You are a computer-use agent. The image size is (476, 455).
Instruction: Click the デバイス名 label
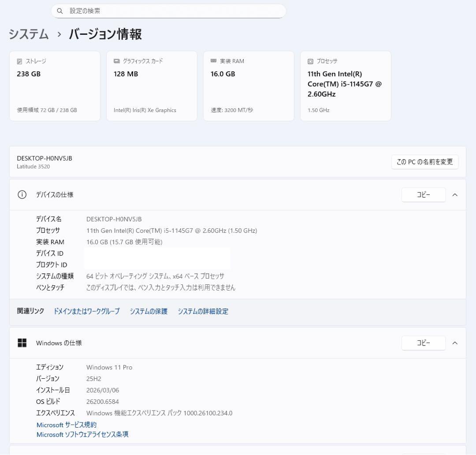coord(48,219)
